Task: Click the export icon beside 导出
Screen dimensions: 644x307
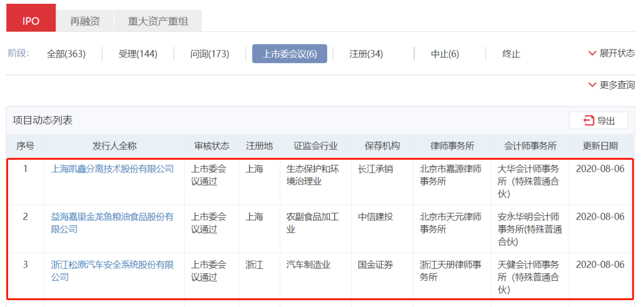Action: click(589, 120)
